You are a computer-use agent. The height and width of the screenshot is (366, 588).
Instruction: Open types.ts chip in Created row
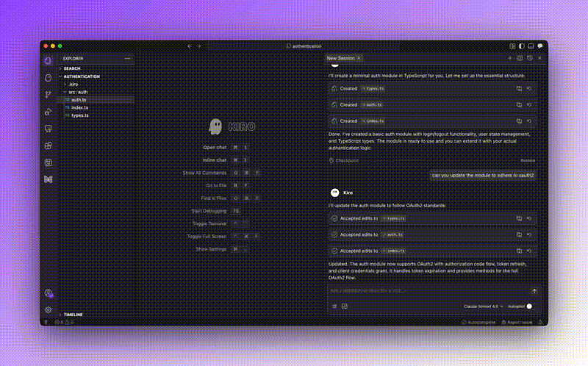[373, 89]
